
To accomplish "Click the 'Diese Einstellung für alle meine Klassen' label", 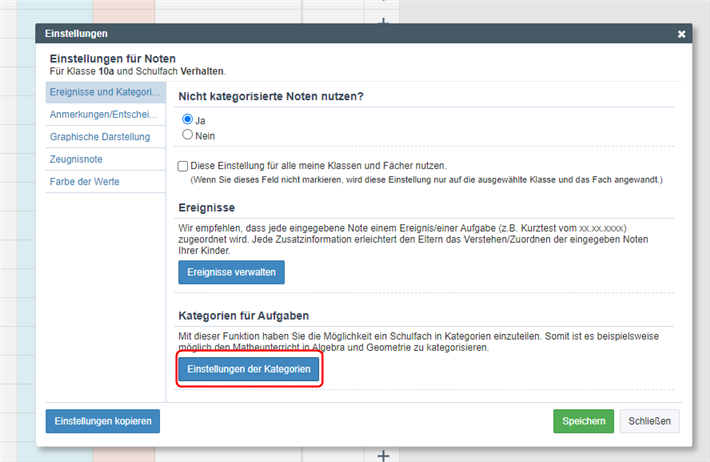I will coord(318,166).
